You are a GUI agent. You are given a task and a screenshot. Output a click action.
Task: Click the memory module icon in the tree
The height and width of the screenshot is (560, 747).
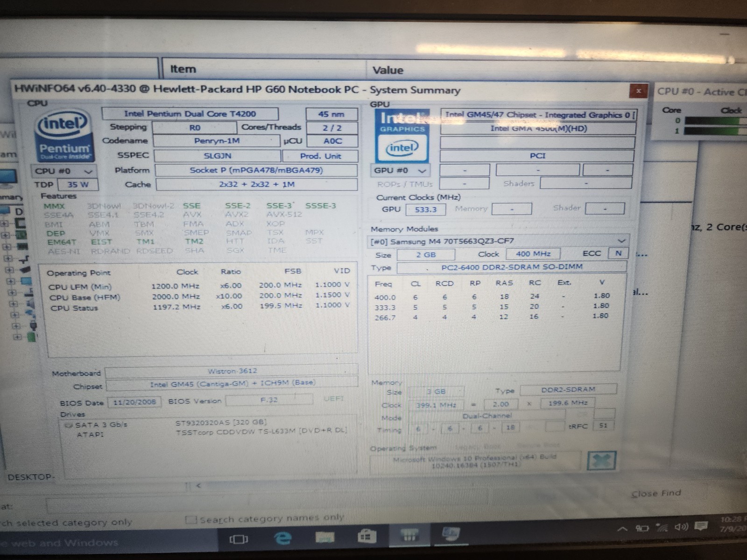tap(23, 246)
